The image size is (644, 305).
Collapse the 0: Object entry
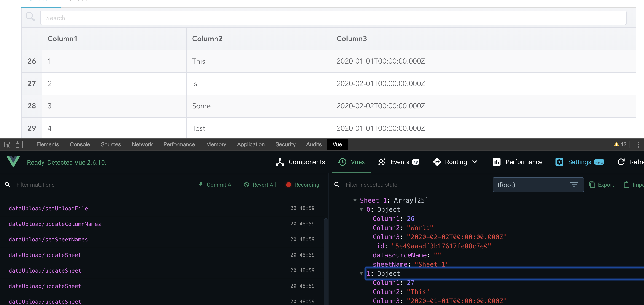(361, 209)
